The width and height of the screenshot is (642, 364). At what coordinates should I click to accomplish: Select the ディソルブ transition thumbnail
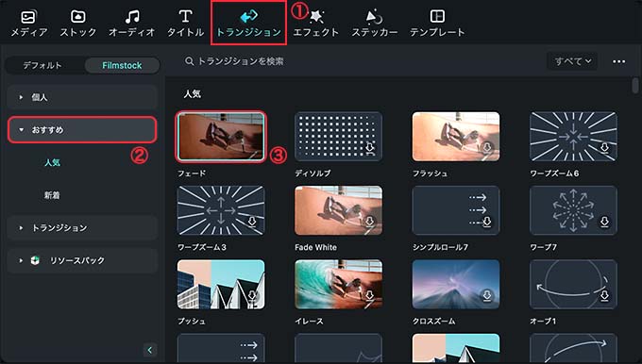coord(338,137)
